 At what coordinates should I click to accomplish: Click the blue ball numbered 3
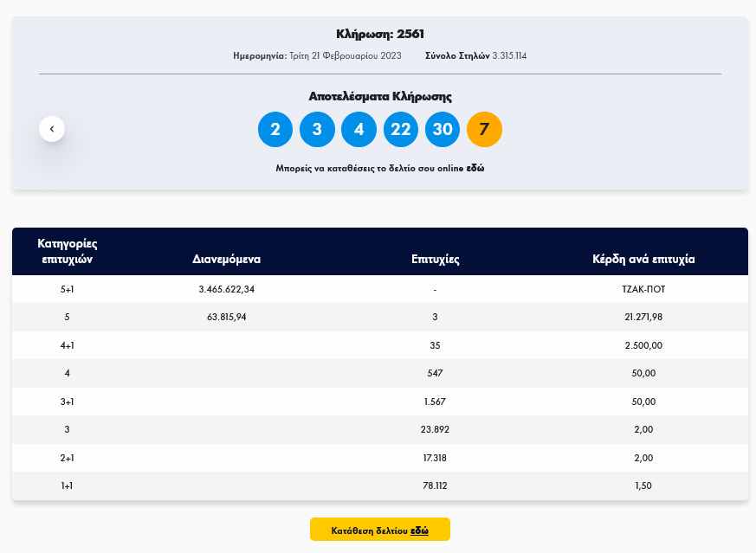tap(317, 130)
